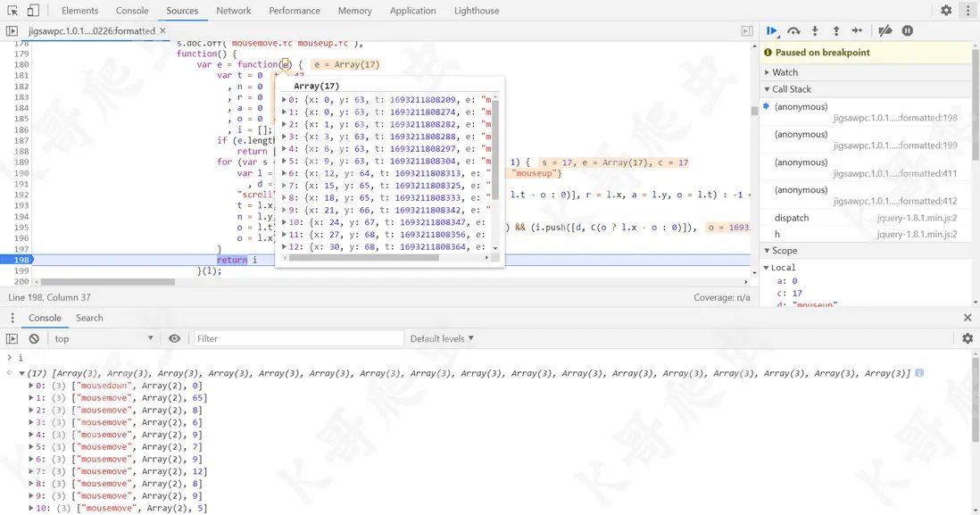Screen dimensions: 980x515
Task: Switch to the Network tab
Action: (x=233, y=11)
